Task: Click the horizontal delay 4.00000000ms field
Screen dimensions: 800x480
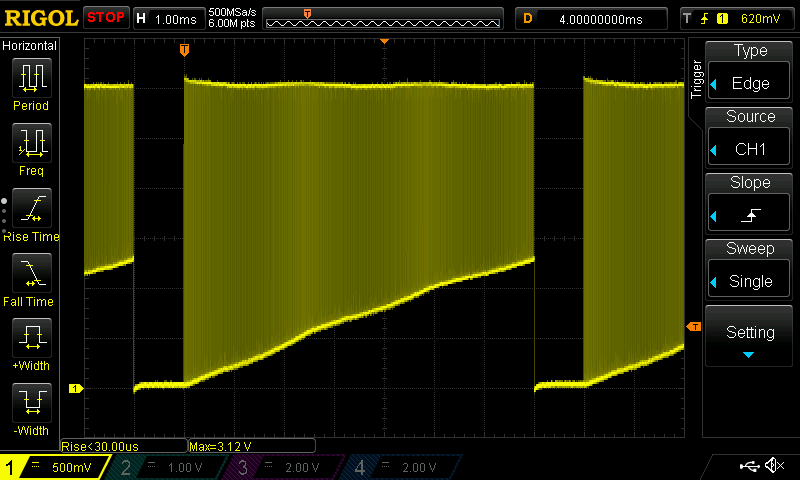Action: (x=591, y=18)
